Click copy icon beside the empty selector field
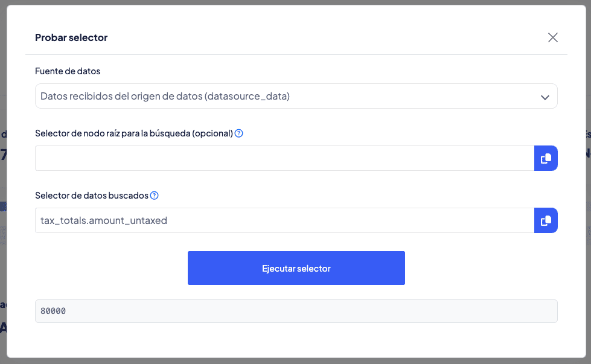Viewport: 591px width, 364px height. pyautogui.click(x=546, y=158)
